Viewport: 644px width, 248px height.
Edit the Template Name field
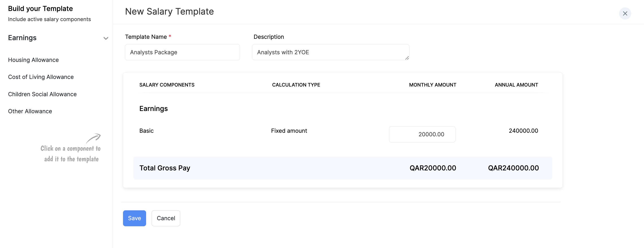click(x=182, y=52)
